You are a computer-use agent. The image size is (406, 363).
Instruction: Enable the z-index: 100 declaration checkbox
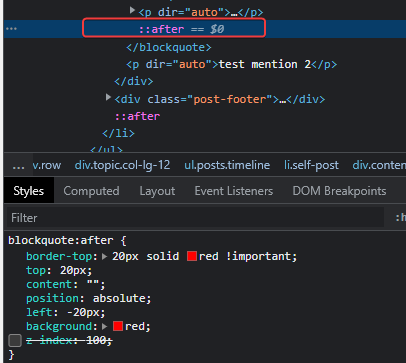tap(15, 340)
